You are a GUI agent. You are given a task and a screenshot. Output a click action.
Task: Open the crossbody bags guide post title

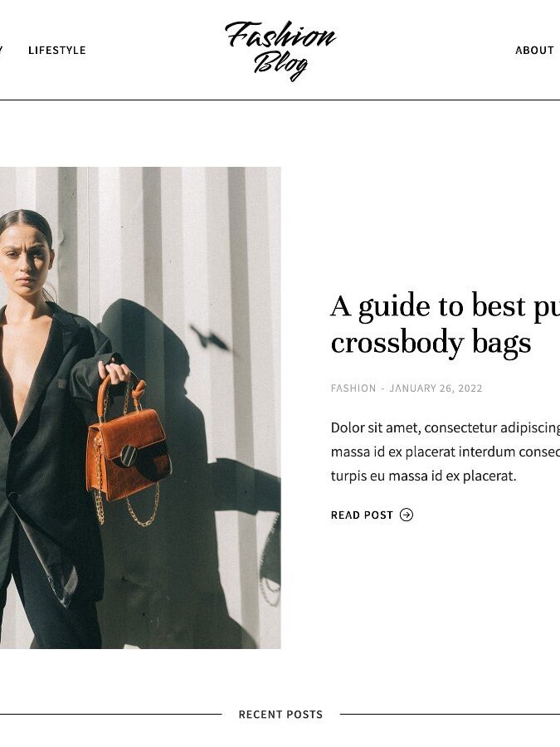click(x=446, y=324)
